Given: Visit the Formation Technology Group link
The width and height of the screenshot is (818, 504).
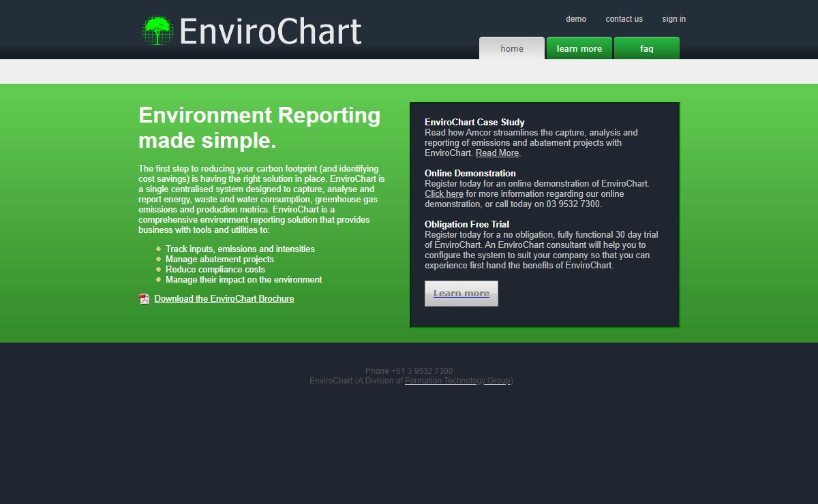Looking at the screenshot, I should [457, 381].
